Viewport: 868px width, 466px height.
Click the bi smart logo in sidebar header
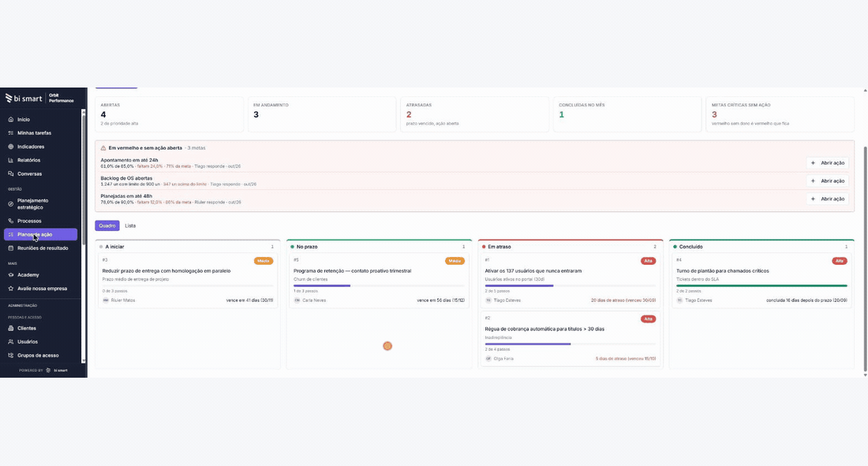pyautogui.click(x=24, y=98)
